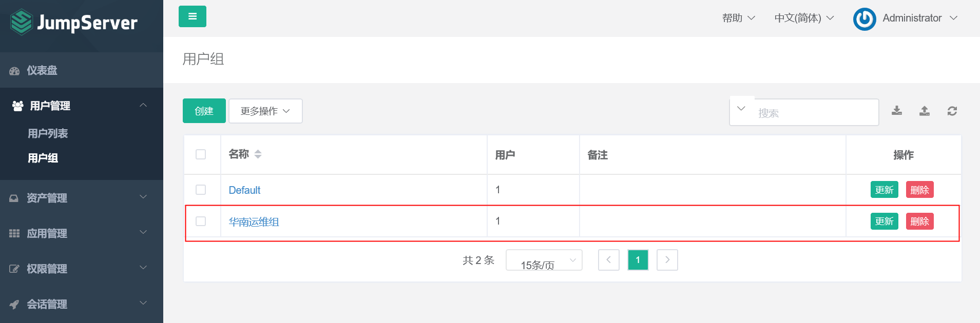
Task: Open the 更多操作 dropdown
Action: (265, 111)
